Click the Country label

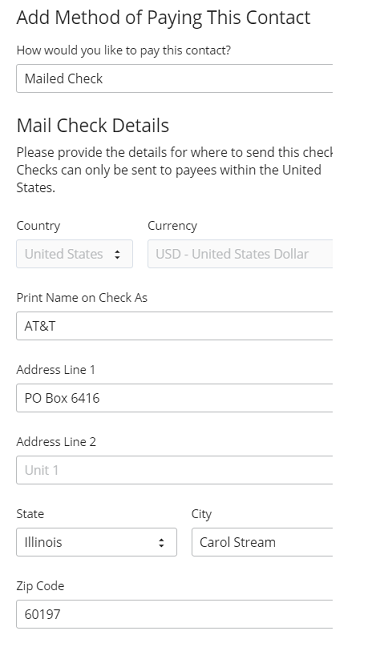pyautogui.click(x=38, y=226)
